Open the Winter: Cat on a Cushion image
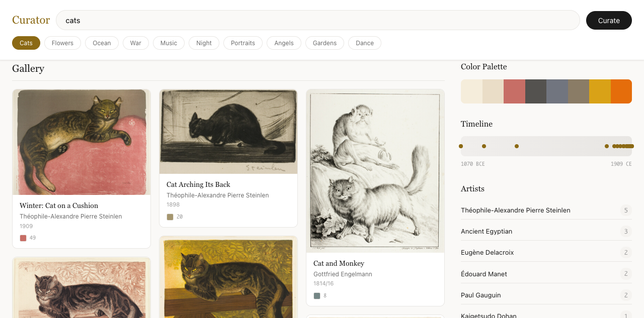644x318 pixels. pos(82,142)
